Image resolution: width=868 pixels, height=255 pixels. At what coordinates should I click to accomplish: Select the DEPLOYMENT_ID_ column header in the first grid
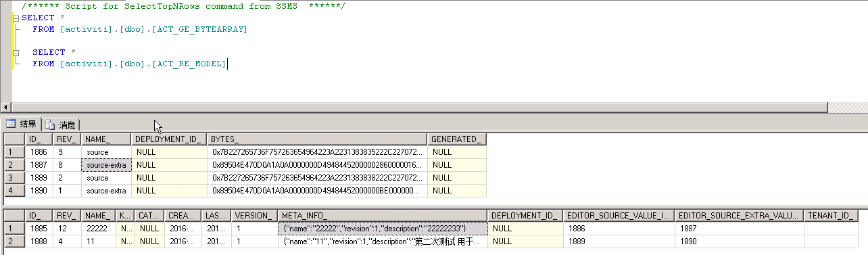click(x=169, y=139)
